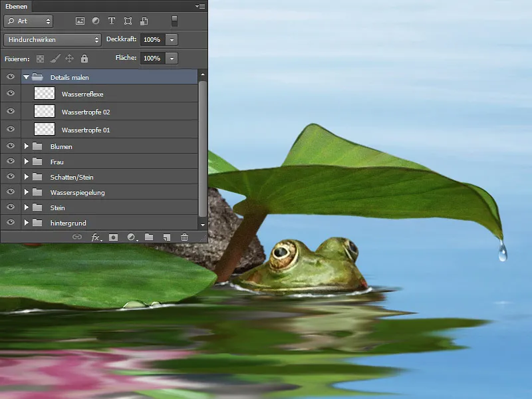
Task: Click the Details malen open folder icon
Action: (x=37, y=77)
